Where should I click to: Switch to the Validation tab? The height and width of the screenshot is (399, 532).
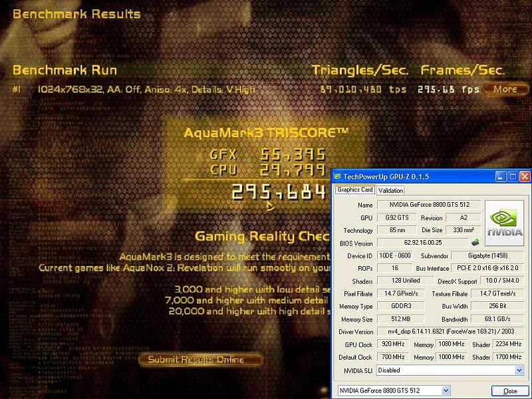pos(390,190)
